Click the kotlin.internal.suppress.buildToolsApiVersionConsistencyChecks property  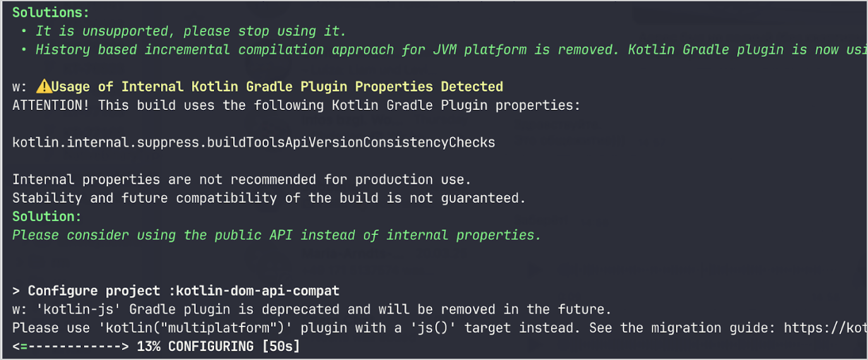tap(253, 142)
